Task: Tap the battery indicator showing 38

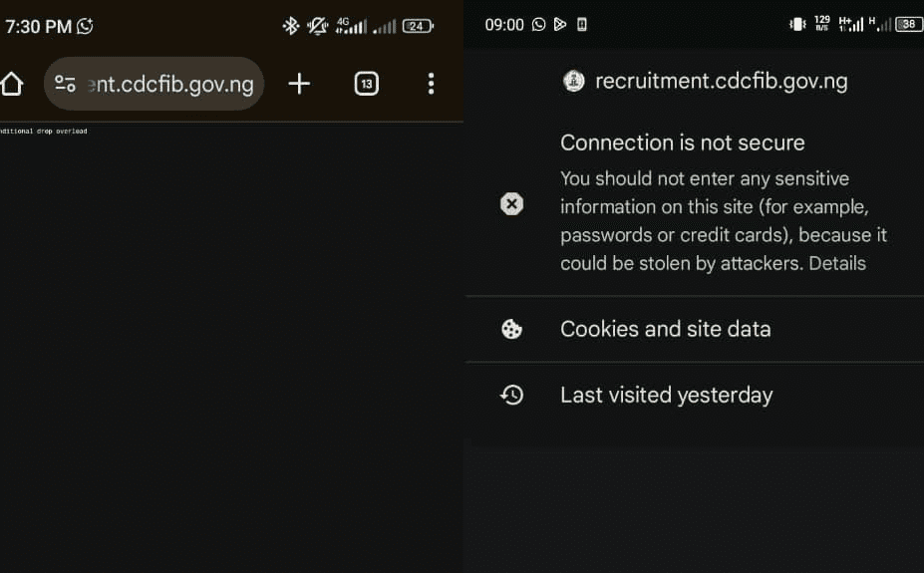Action: coord(908,24)
